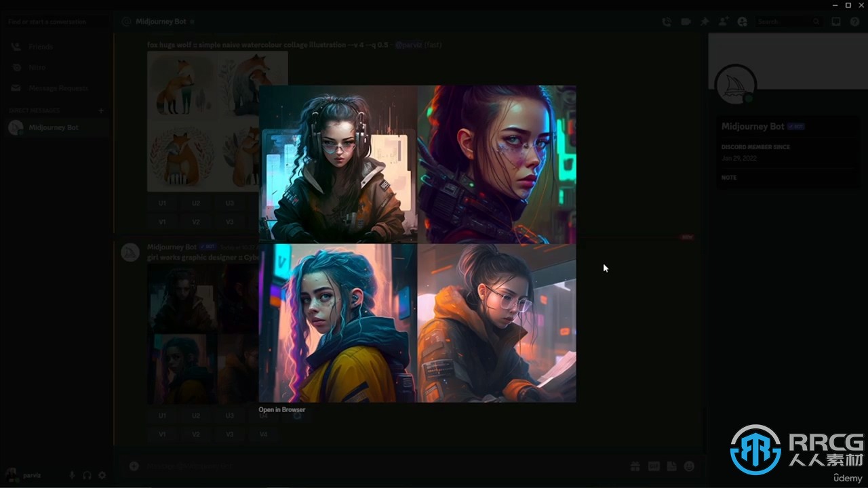
Task: Toggle the microphone mute icon
Action: 72,476
